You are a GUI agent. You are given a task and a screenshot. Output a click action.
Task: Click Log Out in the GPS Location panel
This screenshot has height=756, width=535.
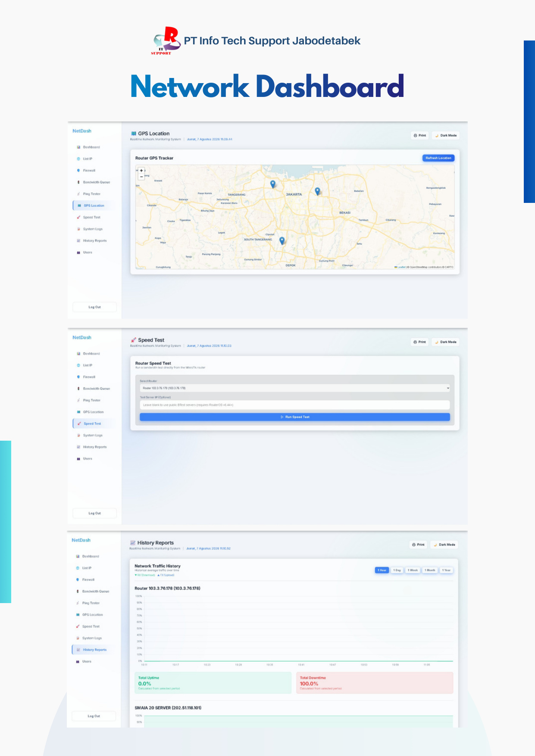tap(94, 307)
